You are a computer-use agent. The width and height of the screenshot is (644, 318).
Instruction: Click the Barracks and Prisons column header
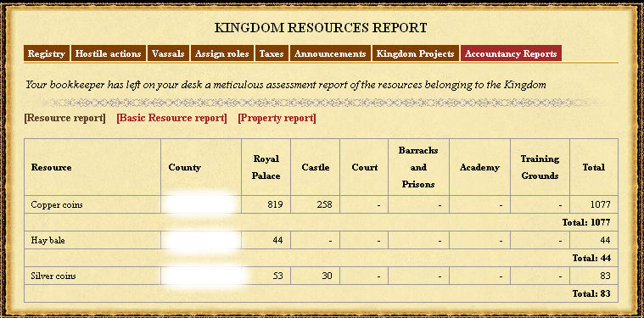[x=418, y=167]
